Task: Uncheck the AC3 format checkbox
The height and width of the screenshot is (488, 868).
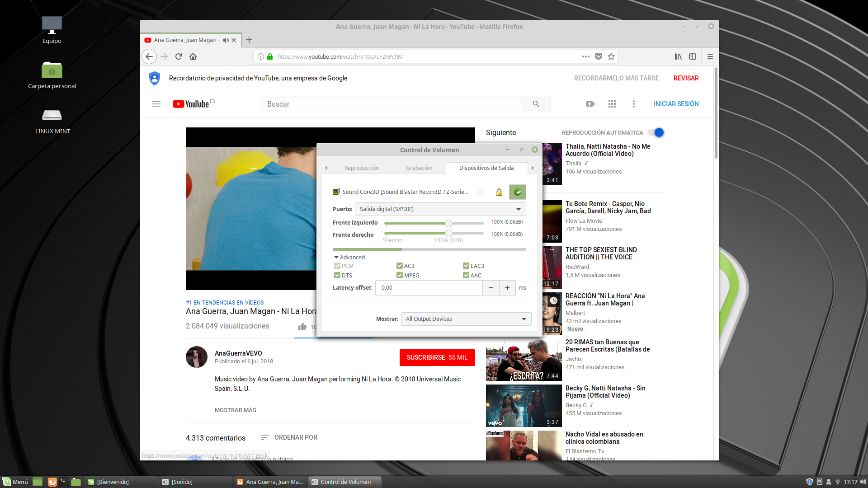Action: 400,266
